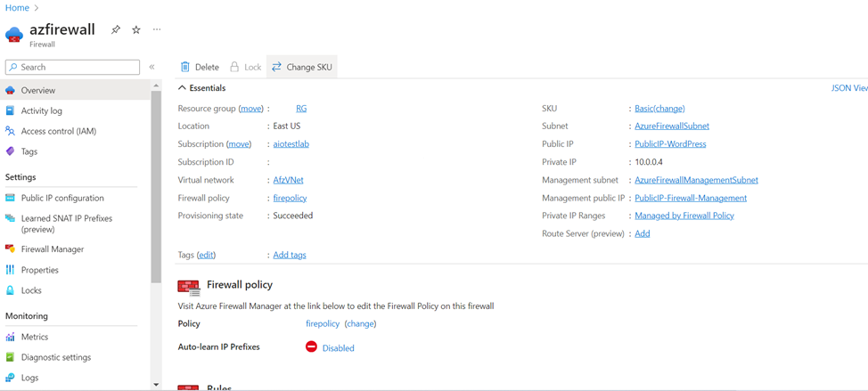This screenshot has height=391, width=868.
Task: Select Tags in the left menu
Action: coord(29,151)
